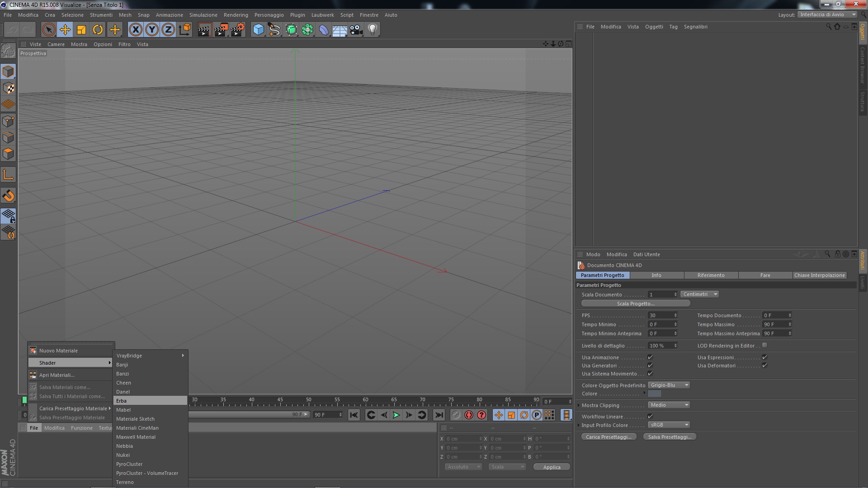Toggle X axis lock
868x488 pixels.
coord(135,30)
